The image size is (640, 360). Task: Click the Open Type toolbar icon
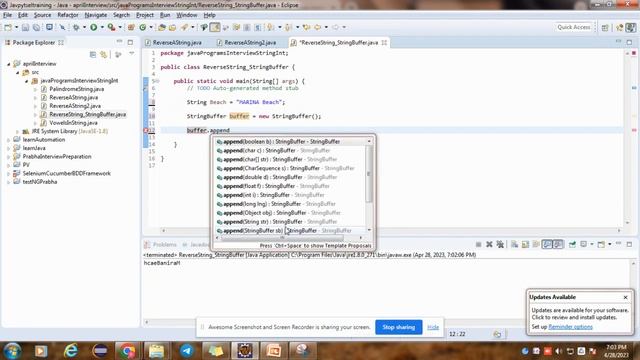click(162, 27)
